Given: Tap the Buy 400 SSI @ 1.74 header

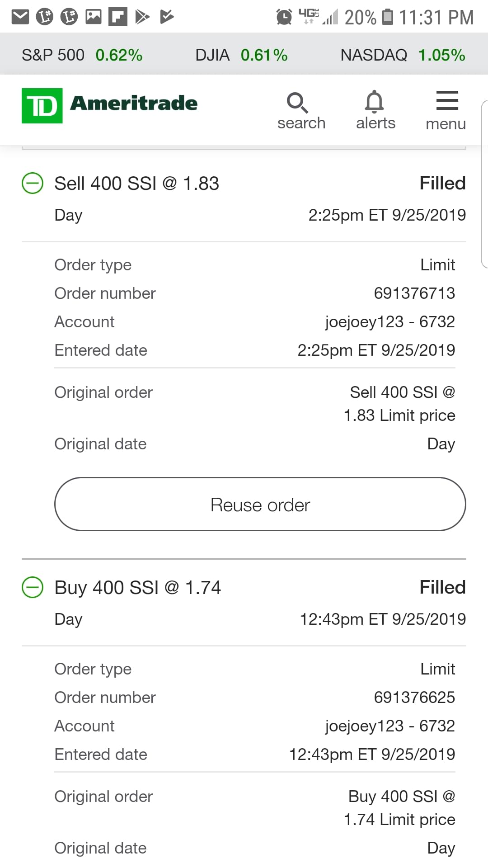Looking at the screenshot, I should click(x=137, y=588).
